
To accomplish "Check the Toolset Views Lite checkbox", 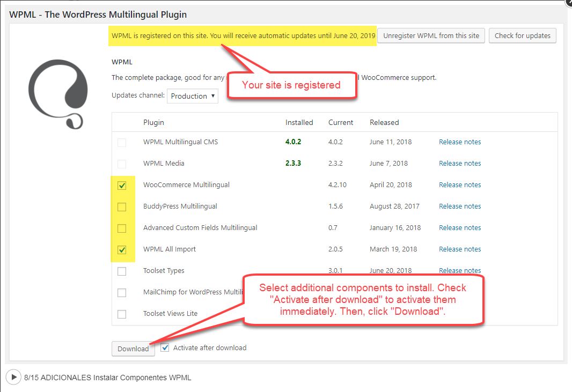I will [122, 314].
